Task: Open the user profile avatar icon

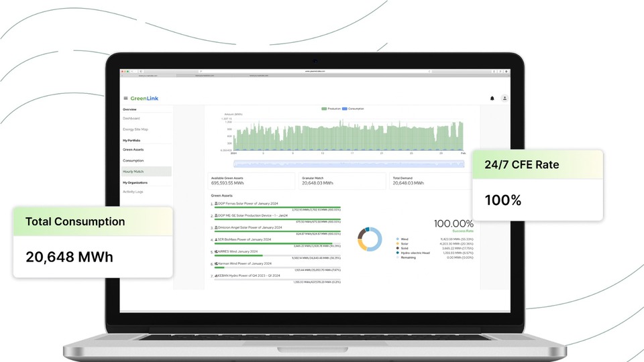Action: coord(504,98)
